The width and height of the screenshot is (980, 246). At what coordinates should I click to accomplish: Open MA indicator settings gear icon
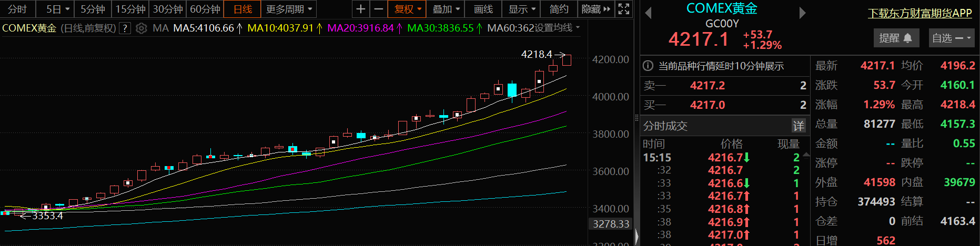141,28
